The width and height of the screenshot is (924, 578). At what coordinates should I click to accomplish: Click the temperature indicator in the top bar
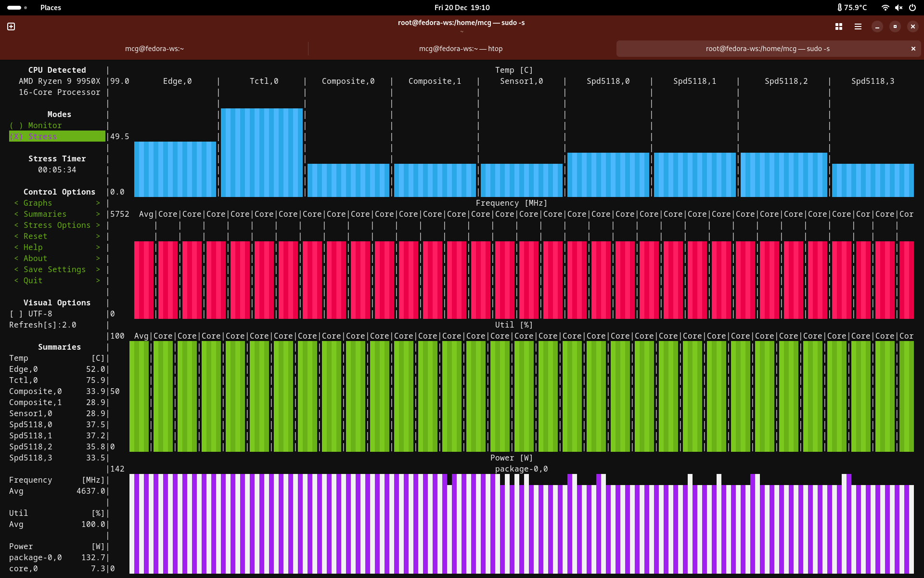852,8
